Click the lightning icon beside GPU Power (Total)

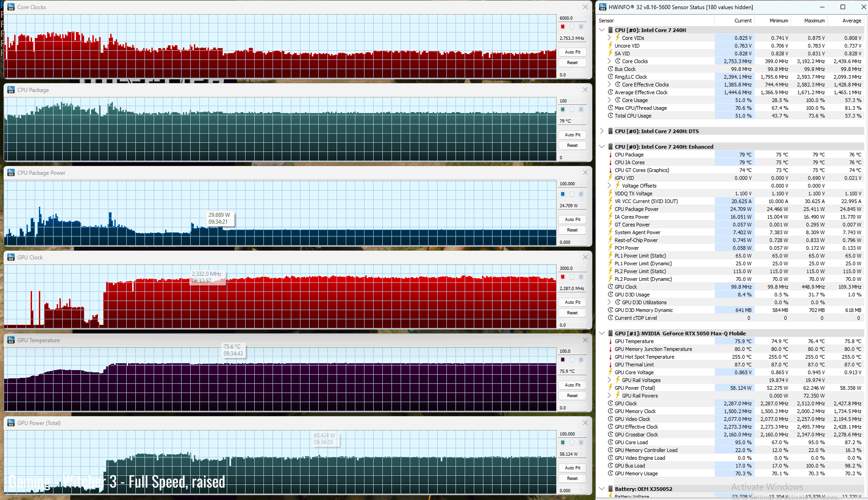point(610,388)
